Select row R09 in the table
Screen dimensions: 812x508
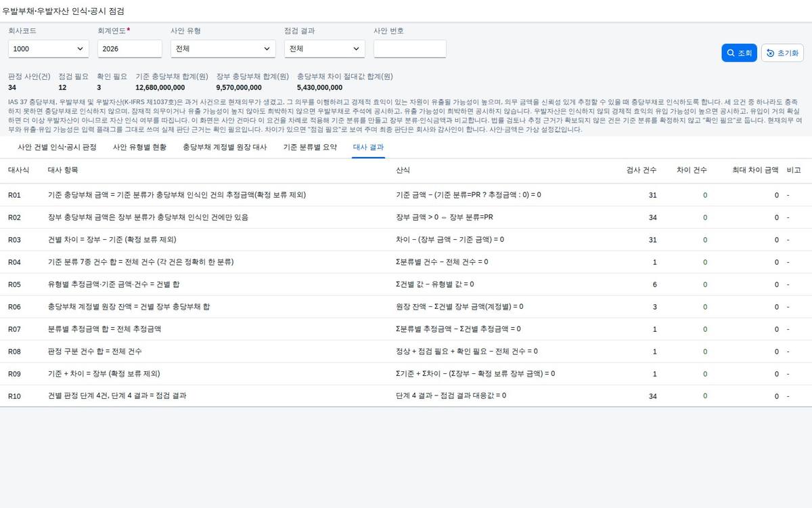[406, 374]
